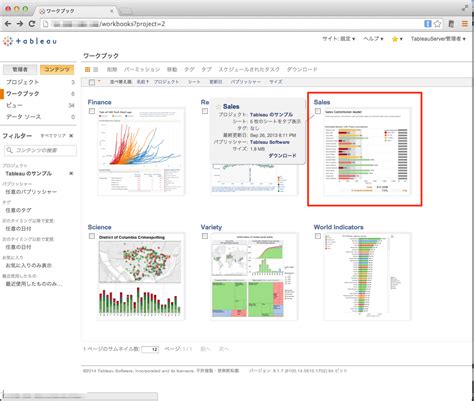Check the World Indicators workbook checkbox

(318, 236)
